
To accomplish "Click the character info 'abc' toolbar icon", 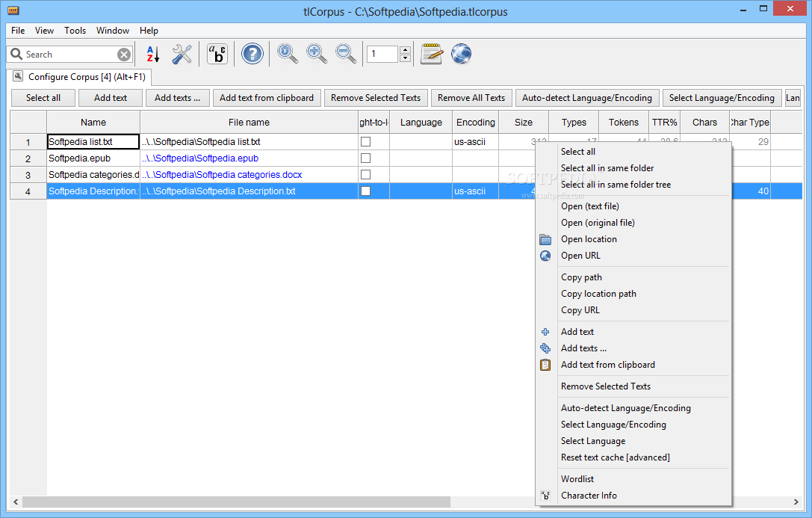I will (217, 54).
